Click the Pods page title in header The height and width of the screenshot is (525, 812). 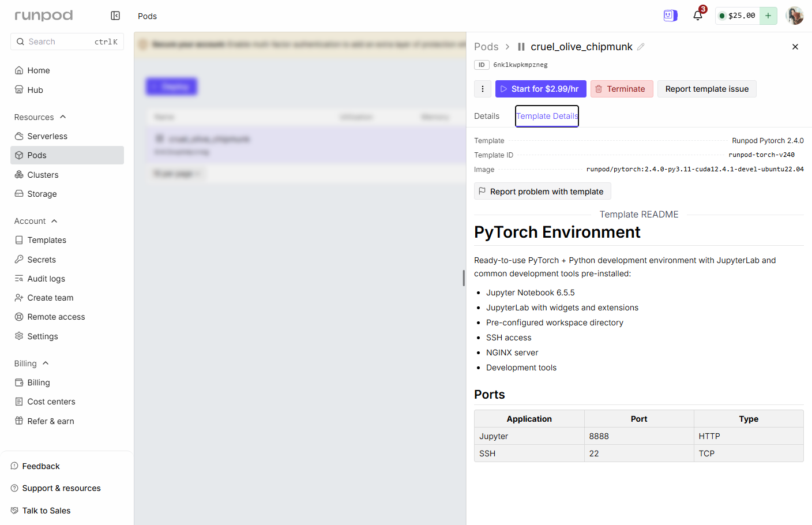pyautogui.click(x=147, y=16)
